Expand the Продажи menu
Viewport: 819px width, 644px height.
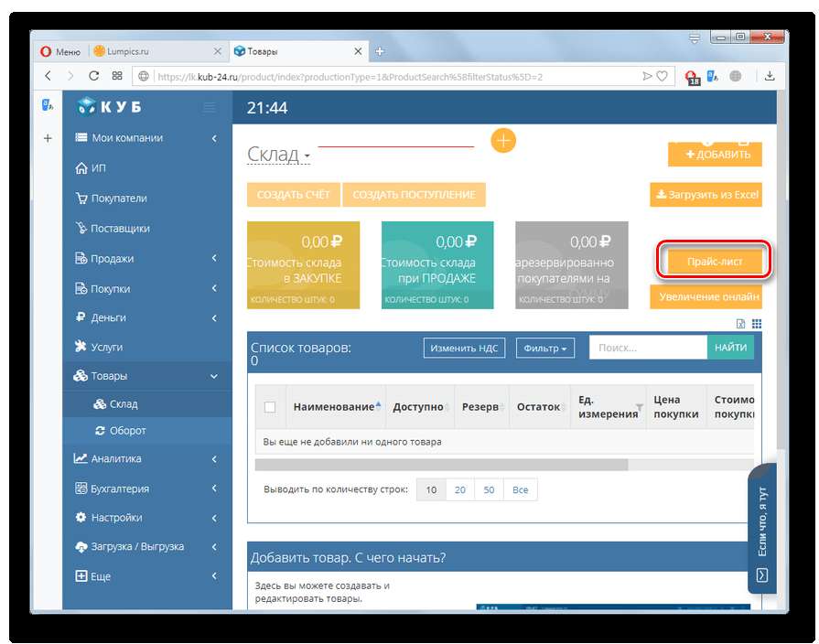tap(147, 259)
